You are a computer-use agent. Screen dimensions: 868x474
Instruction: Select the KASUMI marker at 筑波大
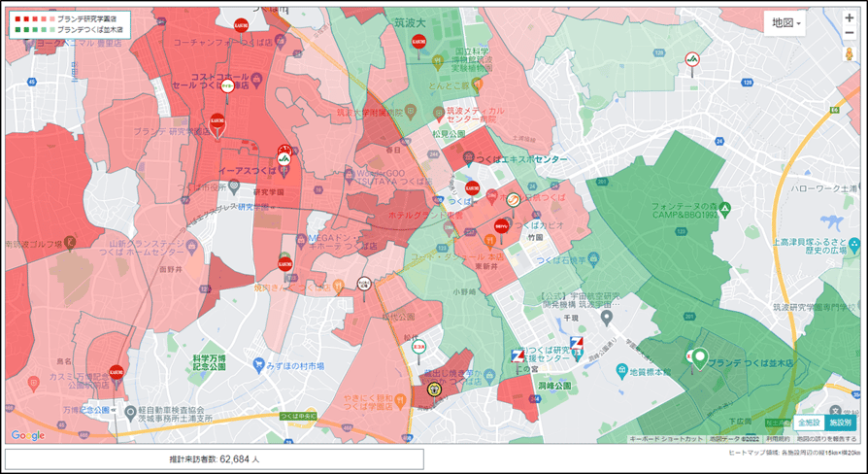coord(418,42)
